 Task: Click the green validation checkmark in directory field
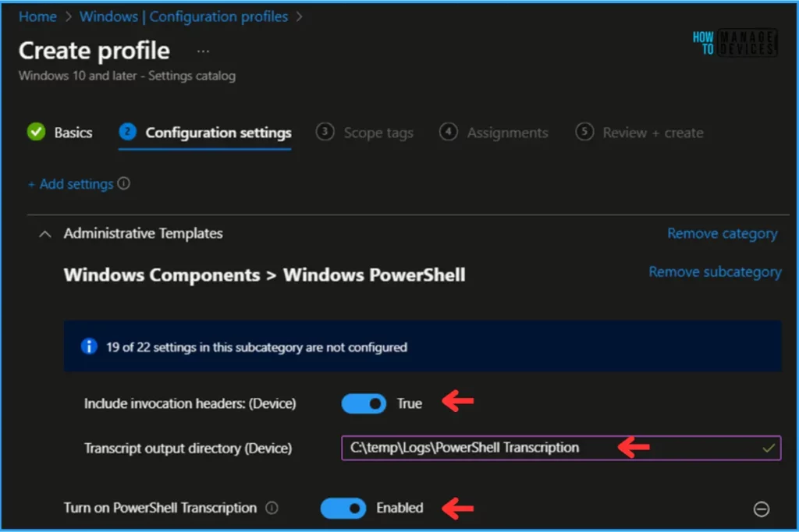point(769,449)
